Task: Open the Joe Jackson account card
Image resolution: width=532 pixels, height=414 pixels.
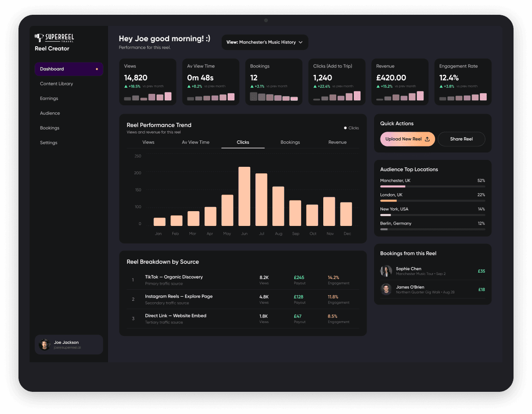Action: click(x=69, y=345)
